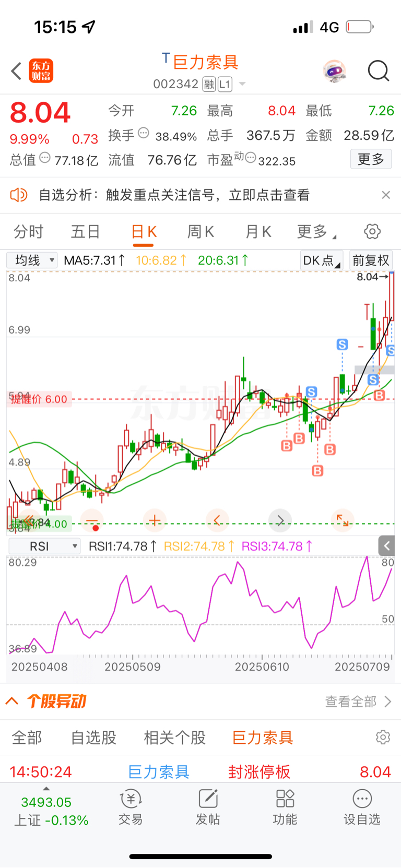Zoom out the chart with the minus button
The height and width of the screenshot is (868, 401).
click(92, 520)
